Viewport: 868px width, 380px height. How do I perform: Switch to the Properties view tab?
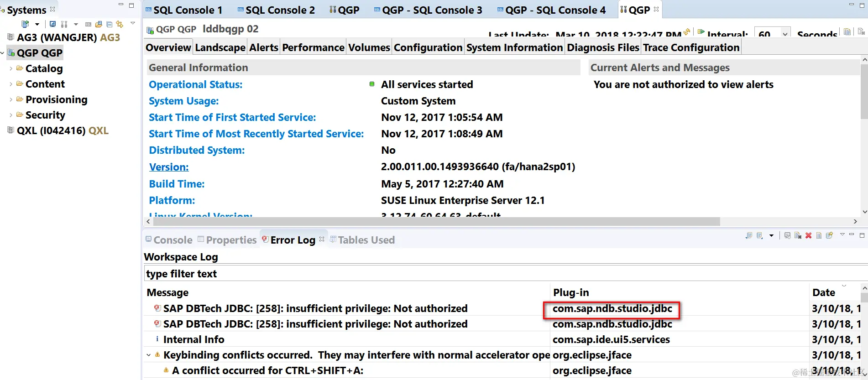(x=227, y=240)
